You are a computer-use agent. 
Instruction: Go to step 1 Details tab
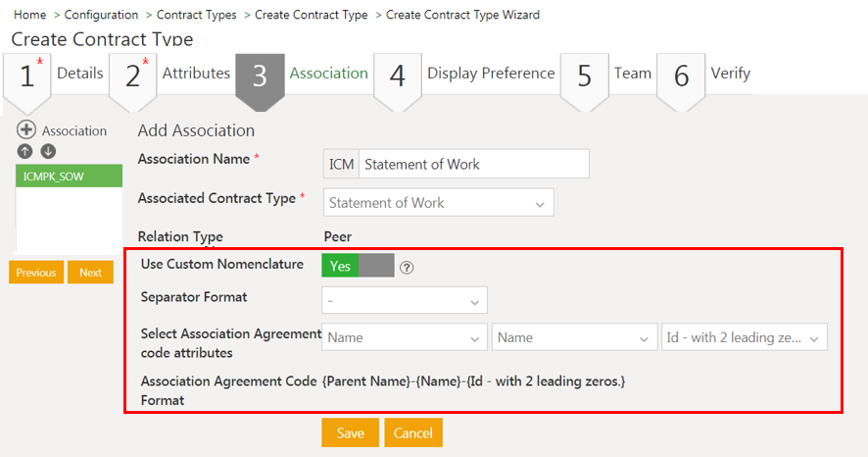coord(55,75)
